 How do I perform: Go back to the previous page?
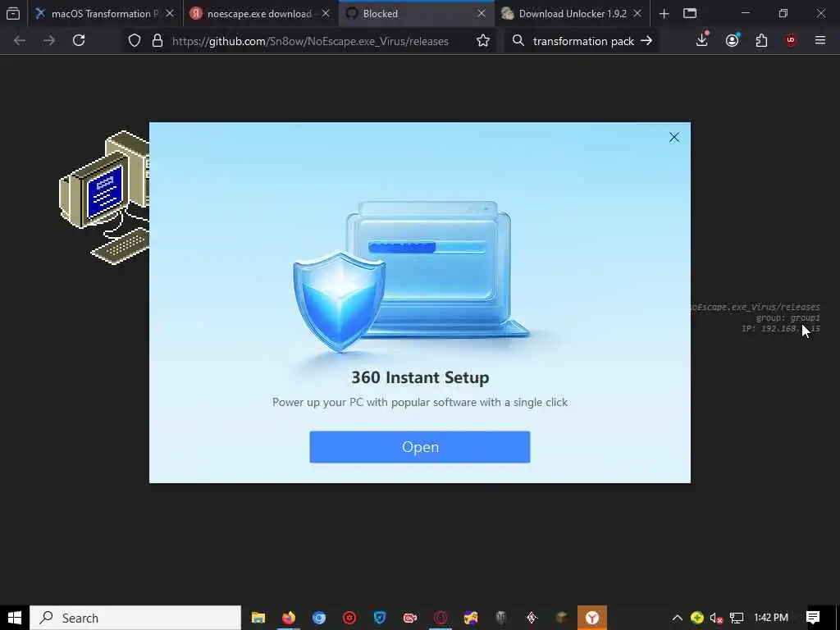(20, 41)
